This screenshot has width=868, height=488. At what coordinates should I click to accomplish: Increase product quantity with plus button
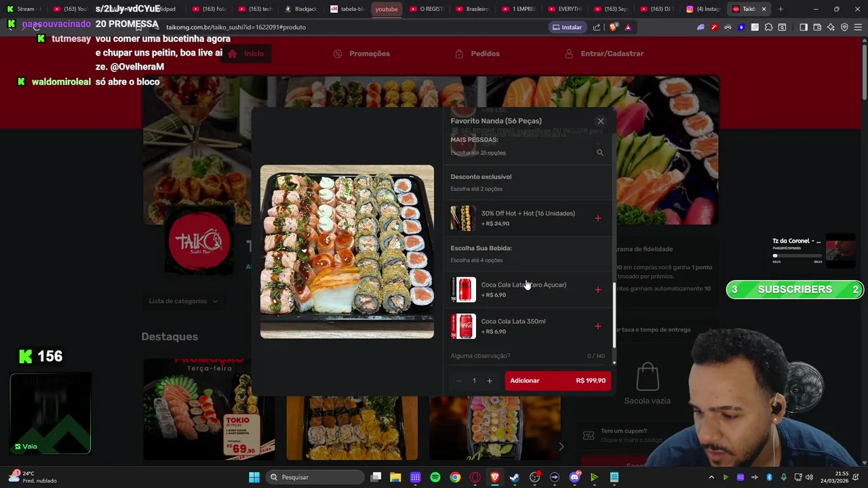(x=490, y=381)
